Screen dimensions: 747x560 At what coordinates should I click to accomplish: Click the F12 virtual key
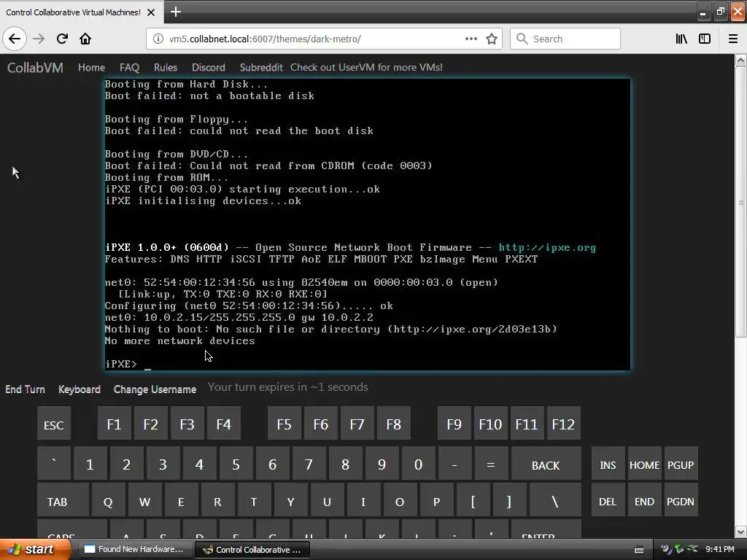coord(564,424)
